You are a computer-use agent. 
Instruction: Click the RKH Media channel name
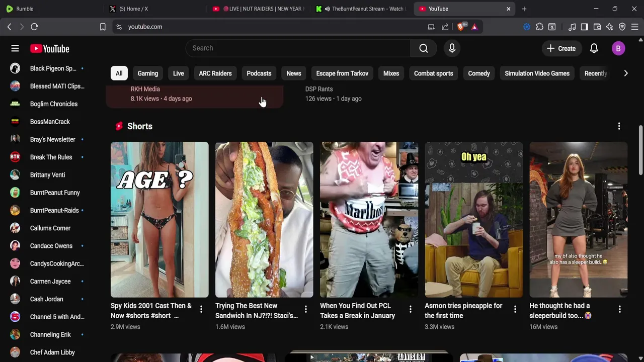[145, 89]
